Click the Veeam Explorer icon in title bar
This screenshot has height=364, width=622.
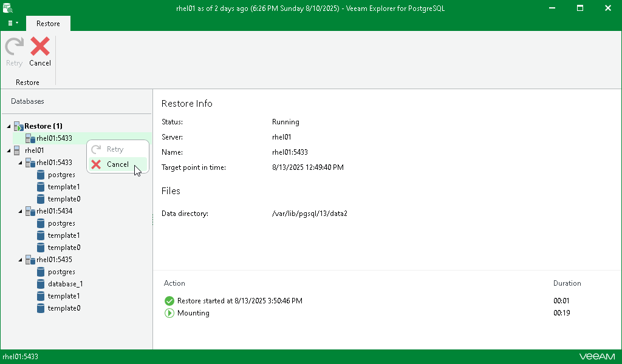7,8
